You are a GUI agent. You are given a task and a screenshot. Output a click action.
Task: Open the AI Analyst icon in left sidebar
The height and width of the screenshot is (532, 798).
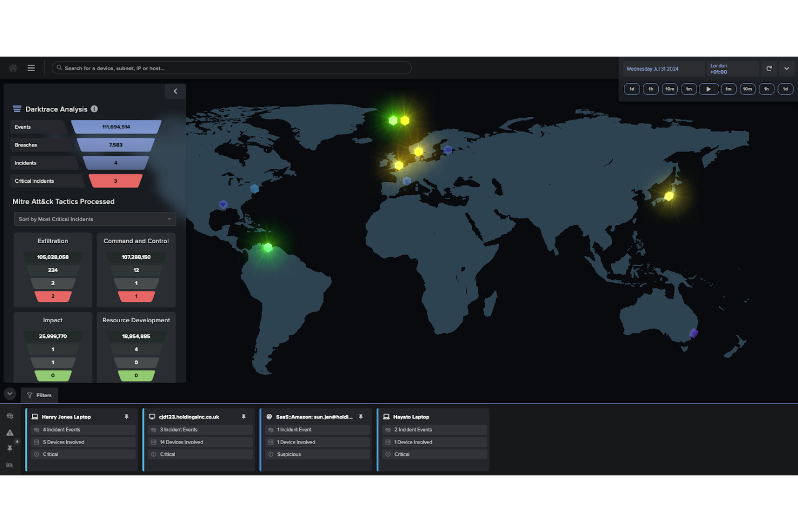(10, 416)
